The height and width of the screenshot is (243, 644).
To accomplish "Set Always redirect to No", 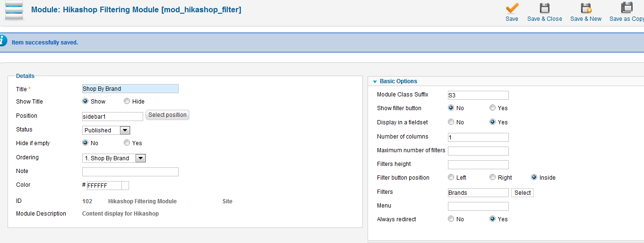I will [451, 219].
